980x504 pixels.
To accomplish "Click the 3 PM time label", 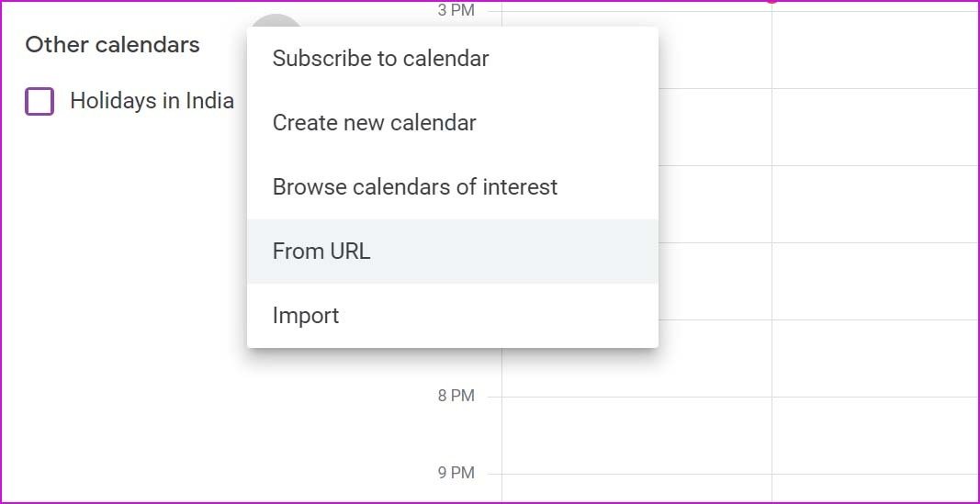I will pos(456,10).
